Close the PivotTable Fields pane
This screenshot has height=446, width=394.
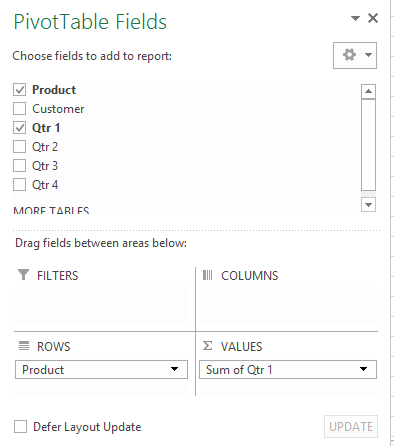pos(373,18)
